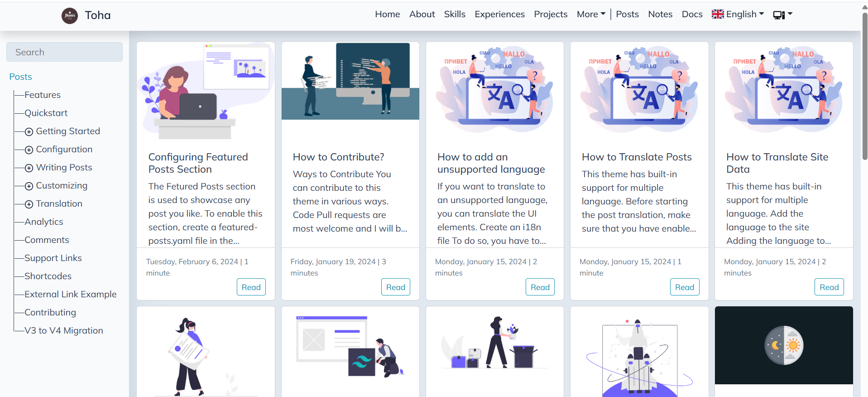The width and height of the screenshot is (868, 397).
Task: Expand the Getting Started plus icon
Action: tap(29, 132)
